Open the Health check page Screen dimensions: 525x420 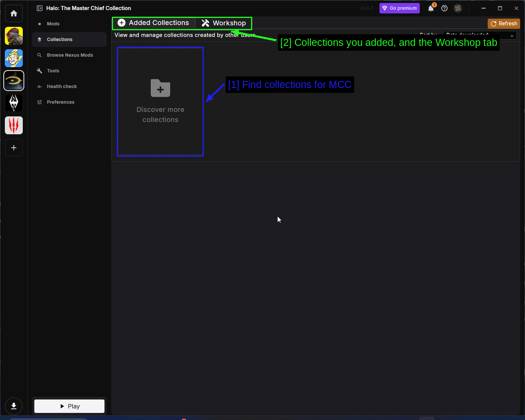coord(69,87)
